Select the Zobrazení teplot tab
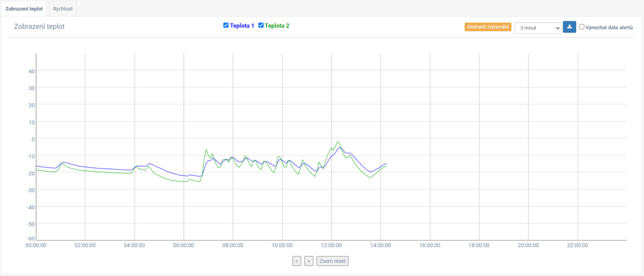Screen dimensions: 644x276 [x=24, y=8]
